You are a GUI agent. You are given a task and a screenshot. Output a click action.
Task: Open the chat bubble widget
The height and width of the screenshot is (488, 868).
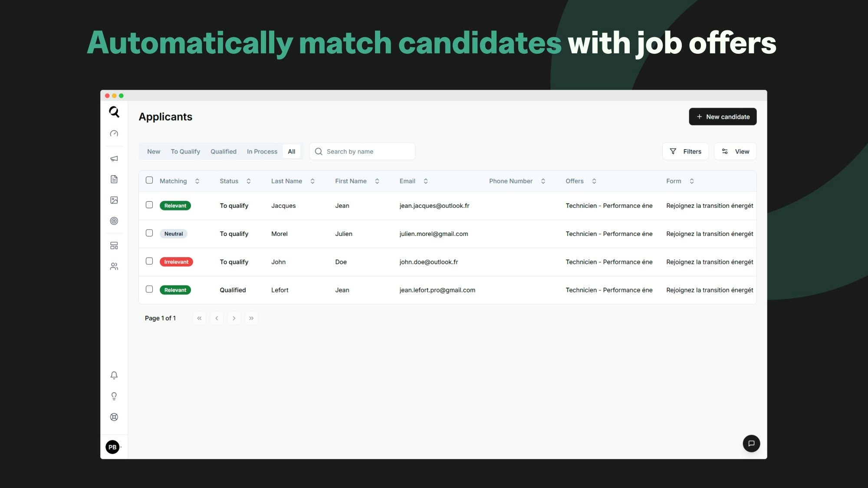point(751,443)
